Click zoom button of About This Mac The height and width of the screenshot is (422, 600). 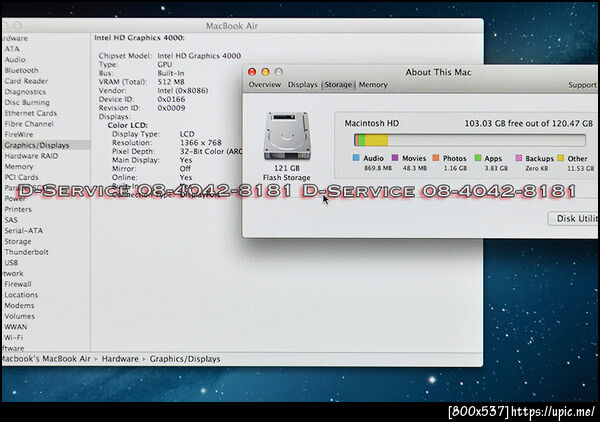click(x=279, y=72)
